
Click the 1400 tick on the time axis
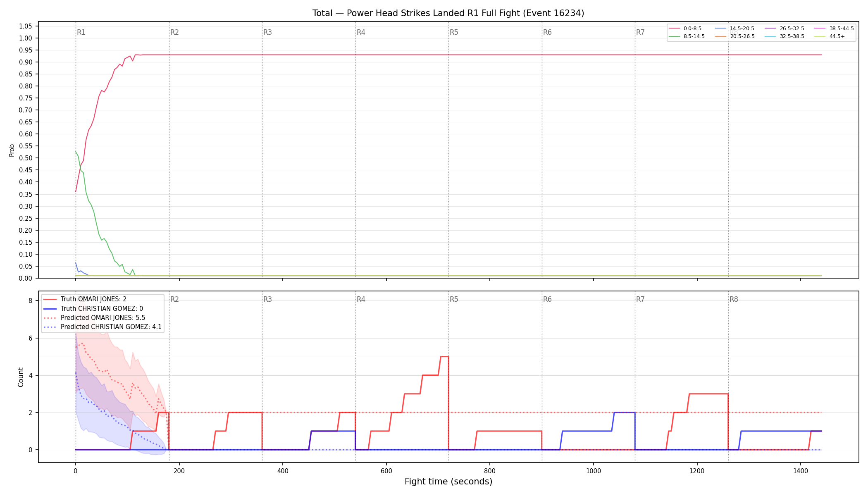tap(801, 470)
